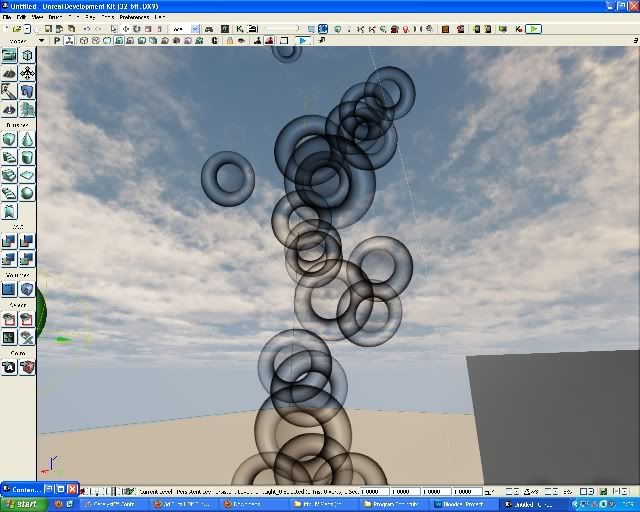Image resolution: width=640 pixels, height=512 pixels.
Task: Click the red lightbulb Build Lighting icon
Action: click(406, 29)
